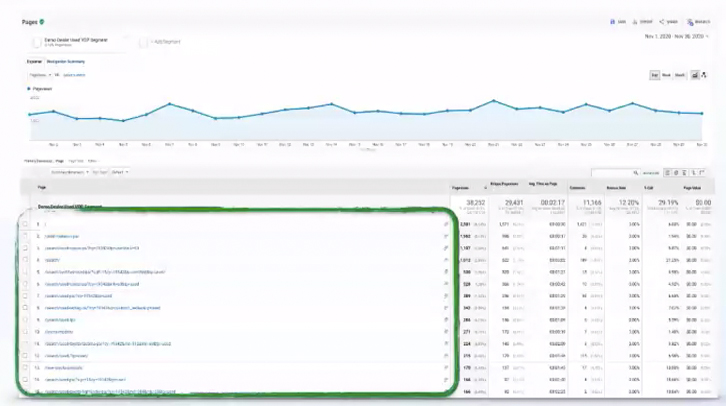This screenshot has width=726, height=406.
Task: Open the date range picker Nov 2020
Action: [x=676, y=36]
